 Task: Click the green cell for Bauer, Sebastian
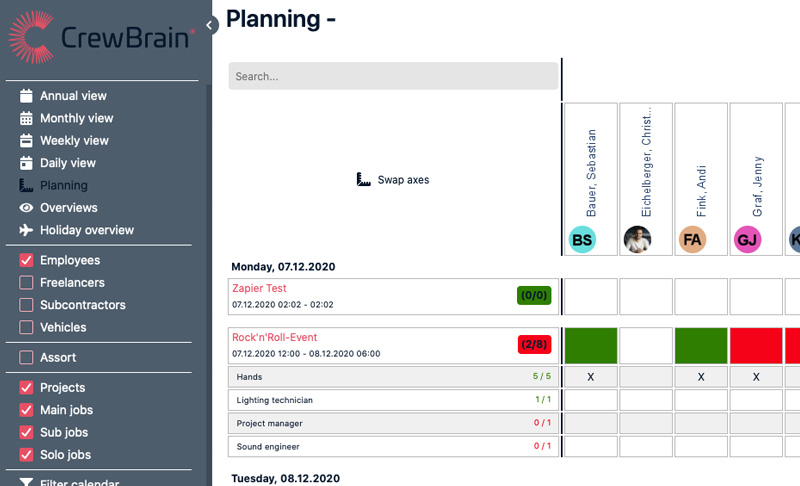pos(590,345)
